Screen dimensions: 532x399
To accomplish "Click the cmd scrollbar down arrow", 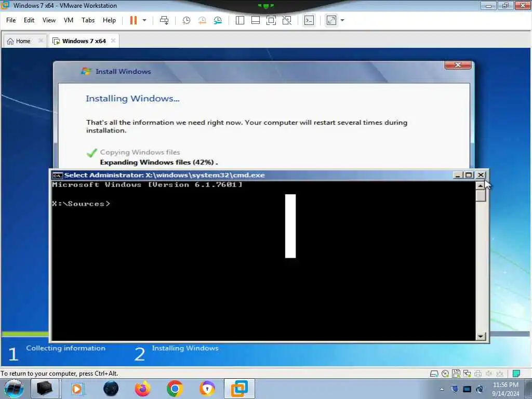I will pyautogui.click(x=481, y=336).
